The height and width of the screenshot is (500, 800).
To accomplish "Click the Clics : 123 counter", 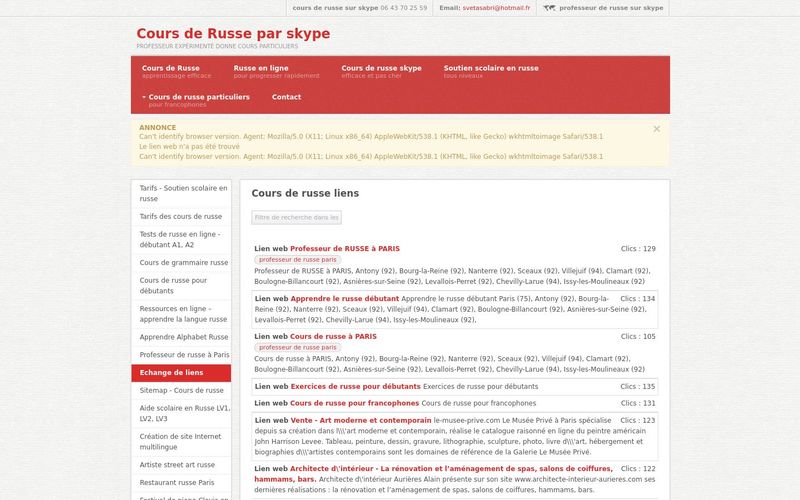I will click(x=638, y=420).
